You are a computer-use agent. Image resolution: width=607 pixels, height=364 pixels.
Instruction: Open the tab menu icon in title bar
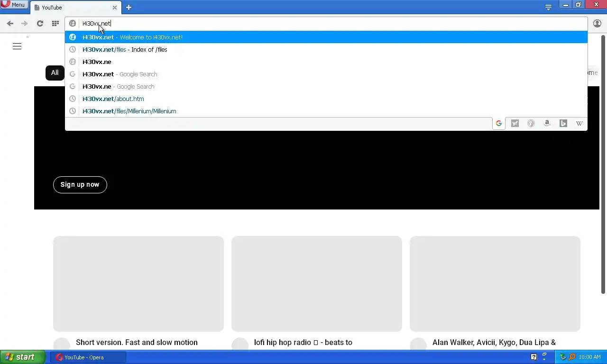pos(548,7)
